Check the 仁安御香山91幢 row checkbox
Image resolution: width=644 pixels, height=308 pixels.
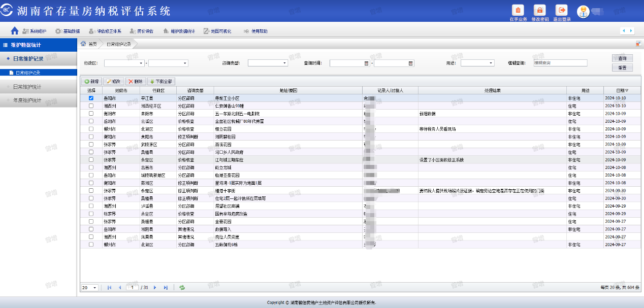coord(91,106)
